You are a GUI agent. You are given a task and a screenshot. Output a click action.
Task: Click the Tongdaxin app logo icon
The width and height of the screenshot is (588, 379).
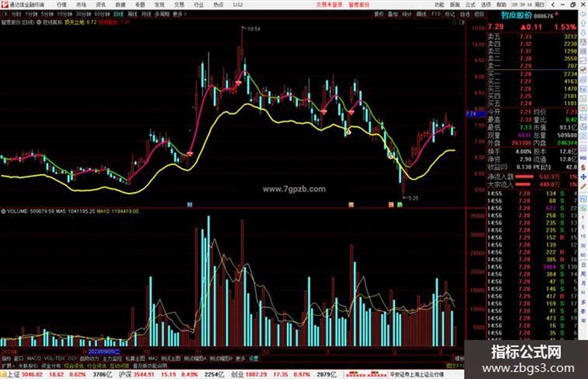point(4,5)
